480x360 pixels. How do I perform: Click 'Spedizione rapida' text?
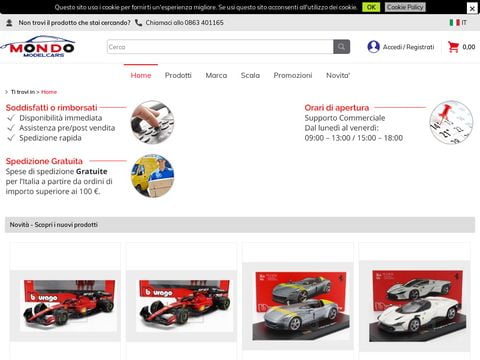pyautogui.click(x=50, y=138)
